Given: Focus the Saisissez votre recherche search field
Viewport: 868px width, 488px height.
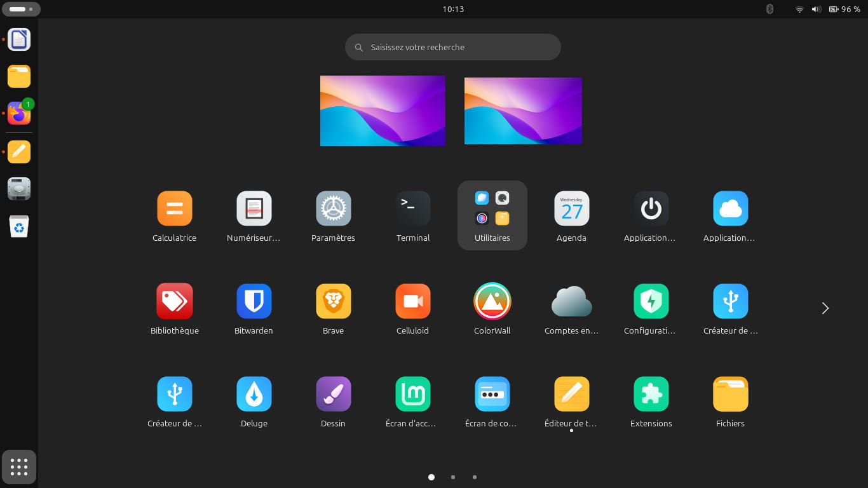Looking at the screenshot, I should tap(453, 47).
